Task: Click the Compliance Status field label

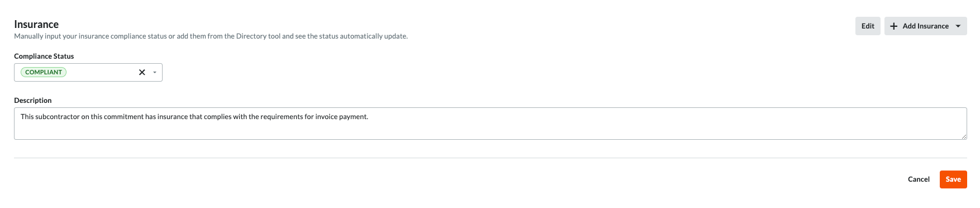Action: 44,56
